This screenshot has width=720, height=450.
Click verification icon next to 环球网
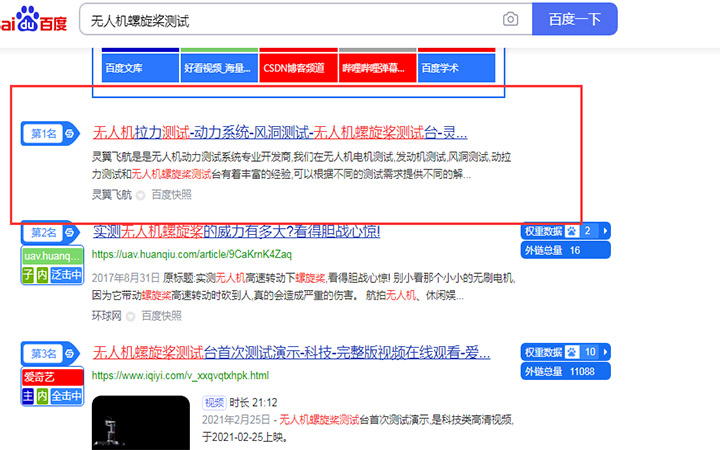click(130, 316)
